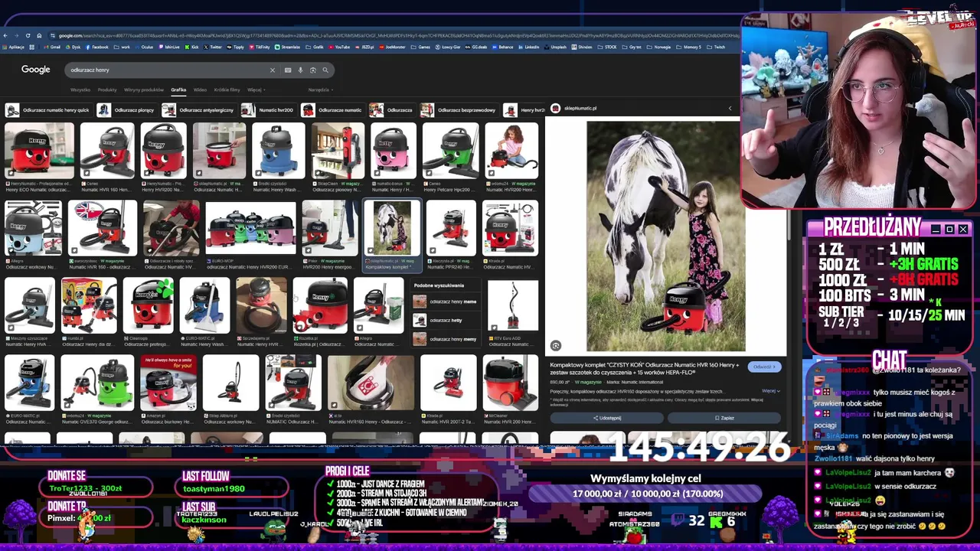Open the Twitter bookmark
This screenshot has height=551, width=980.
click(x=212, y=47)
